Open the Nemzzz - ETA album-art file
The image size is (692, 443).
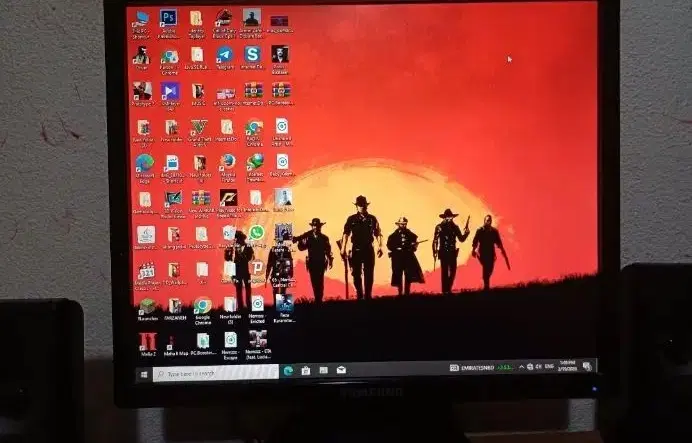258,345
